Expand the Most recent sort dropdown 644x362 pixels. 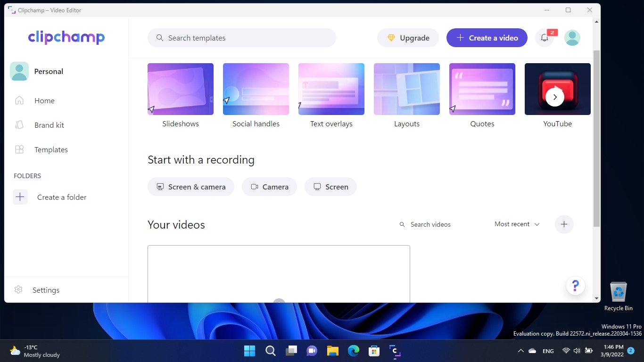(517, 224)
